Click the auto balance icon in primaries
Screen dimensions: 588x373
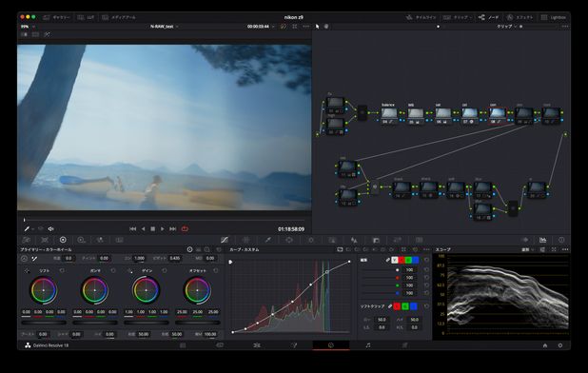click(24, 258)
